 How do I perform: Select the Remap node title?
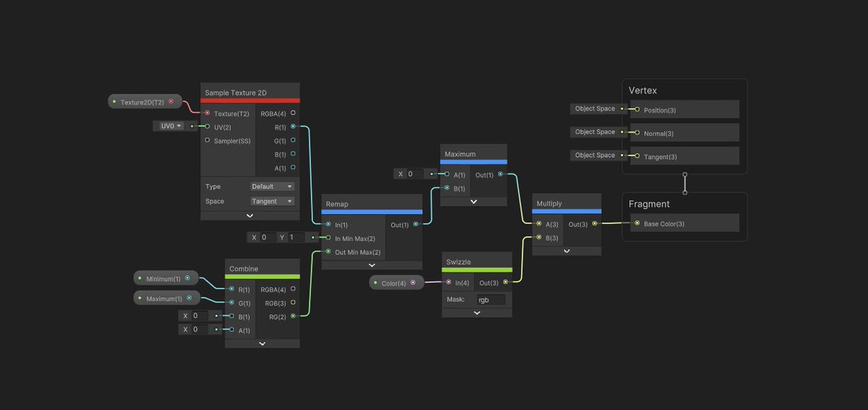click(x=337, y=204)
